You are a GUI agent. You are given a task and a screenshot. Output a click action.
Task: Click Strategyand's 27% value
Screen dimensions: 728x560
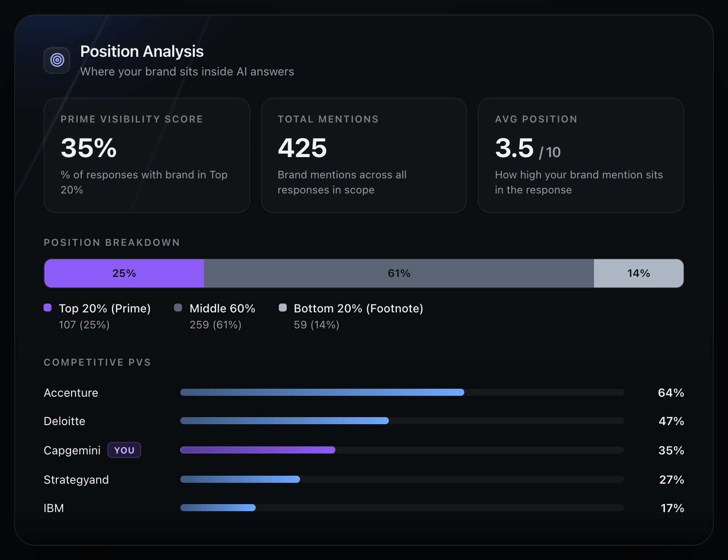[x=672, y=480]
